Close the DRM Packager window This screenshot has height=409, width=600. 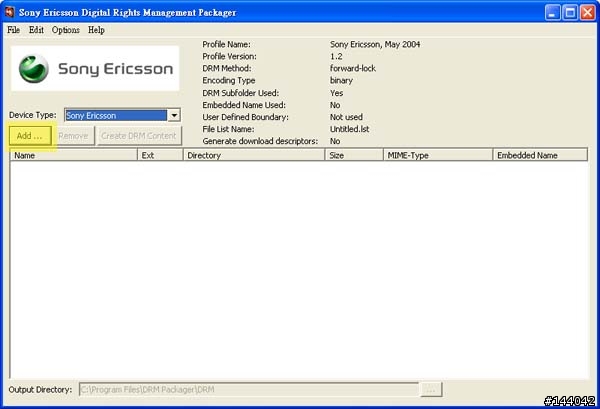pos(587,13)
